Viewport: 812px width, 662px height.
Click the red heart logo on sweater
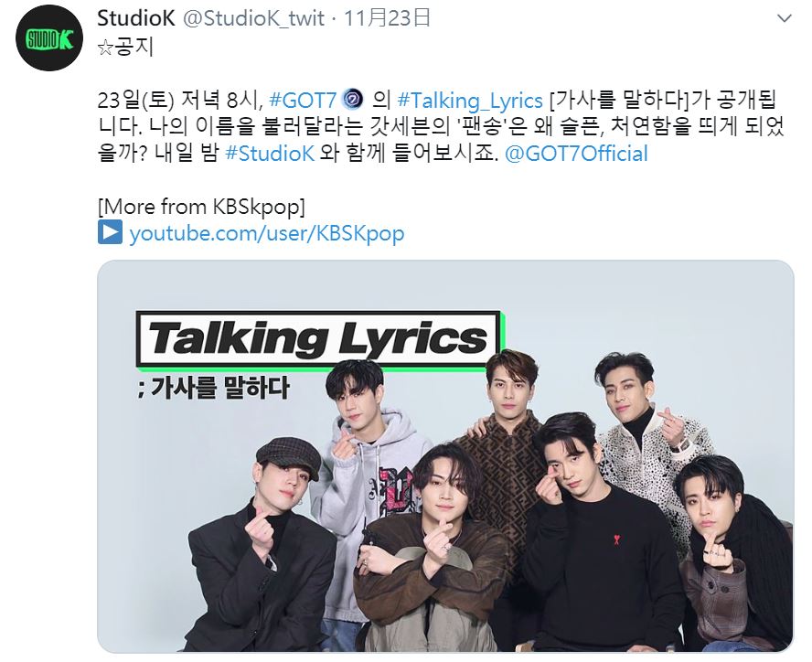[x=616, y=539]
